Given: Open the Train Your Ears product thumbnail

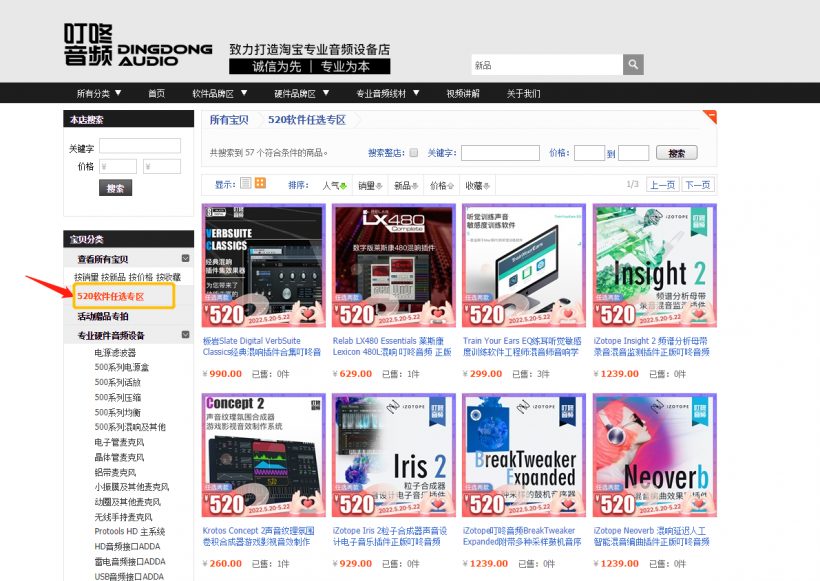Looking at the screenshot, I should (x=524, y=266).
